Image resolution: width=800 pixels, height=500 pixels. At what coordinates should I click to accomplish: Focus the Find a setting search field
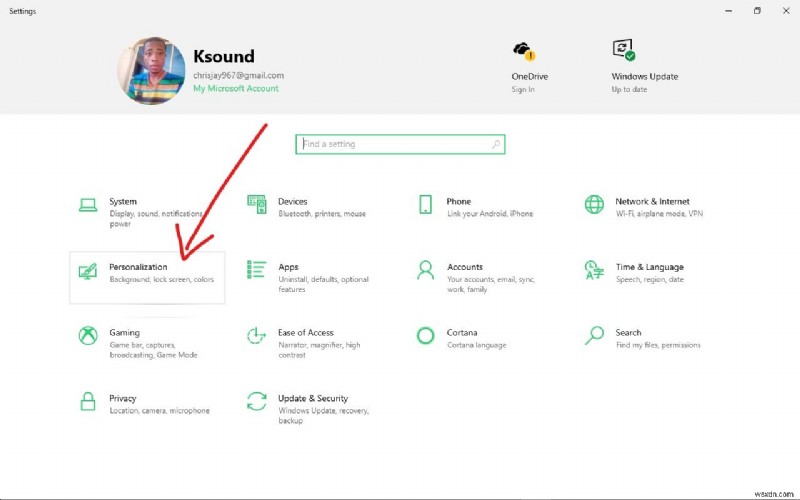[400, 144]
